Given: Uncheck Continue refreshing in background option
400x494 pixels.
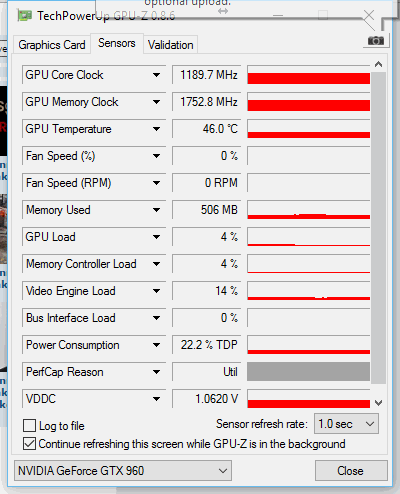Looking at the screenshot, I should click(29, 444).
